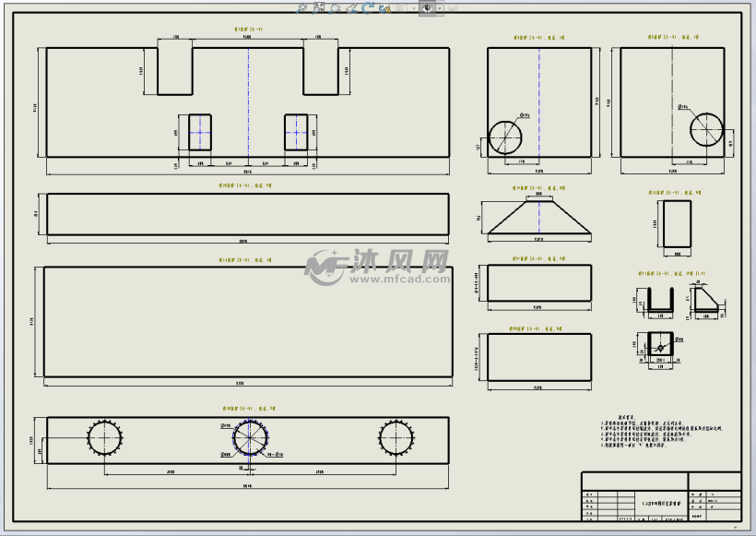Select the blue-highlighted center circle in bottom view
The image size is (756, 536).
point(248,437)
